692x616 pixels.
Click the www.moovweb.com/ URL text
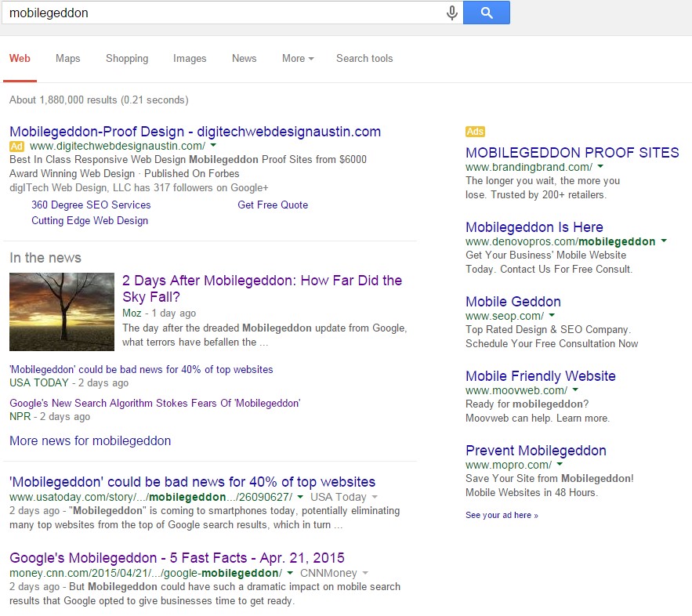point(516,390)
